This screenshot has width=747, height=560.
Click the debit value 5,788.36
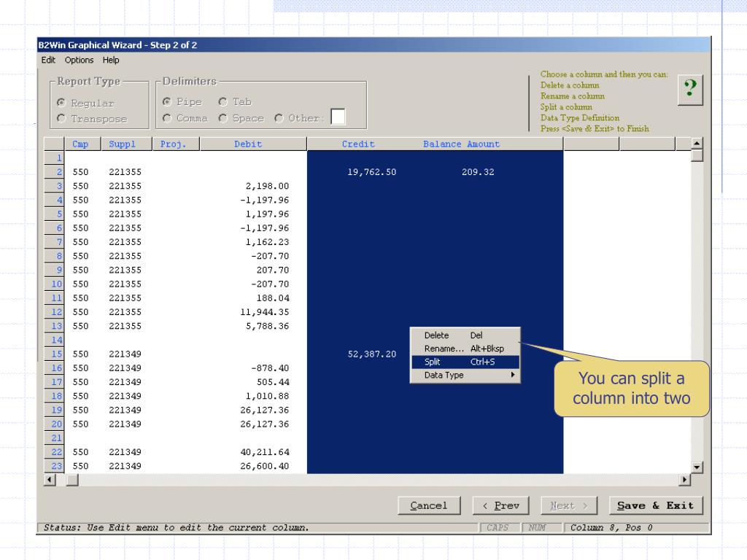point(267,326)
